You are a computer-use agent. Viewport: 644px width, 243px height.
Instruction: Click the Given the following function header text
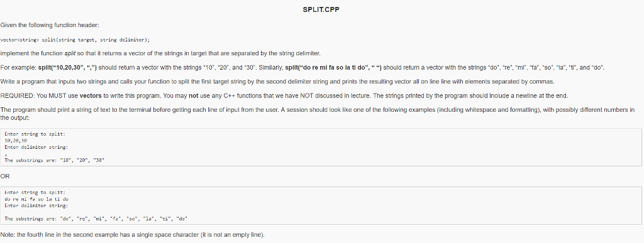click(50, 25)
